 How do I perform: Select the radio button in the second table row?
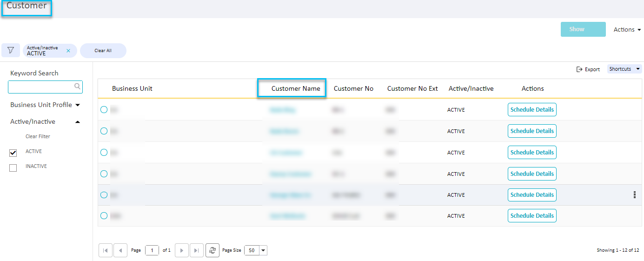pos(104,131)
